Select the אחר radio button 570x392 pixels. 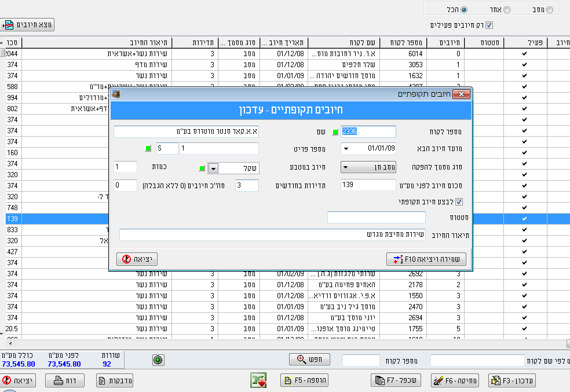point(507,10)
